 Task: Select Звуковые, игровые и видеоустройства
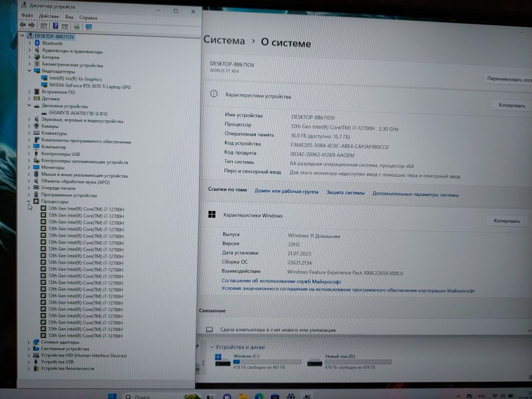pyautogui.click(x=83, y=120)
